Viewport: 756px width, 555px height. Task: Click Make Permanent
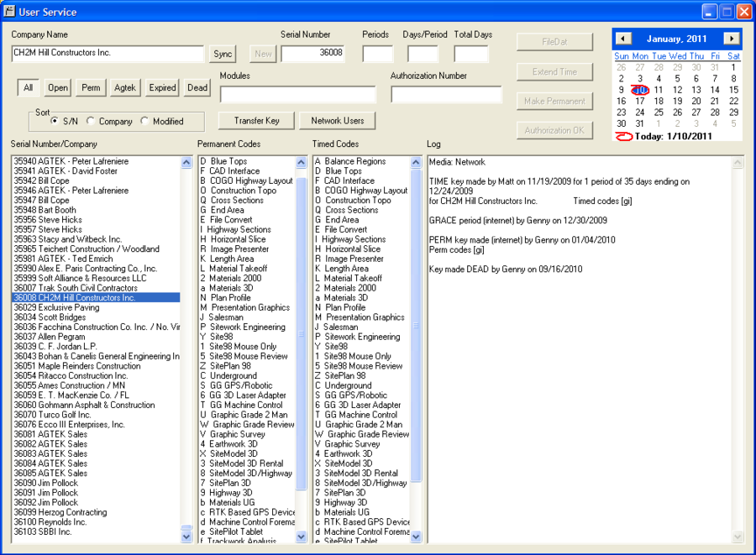click(554, 101)
